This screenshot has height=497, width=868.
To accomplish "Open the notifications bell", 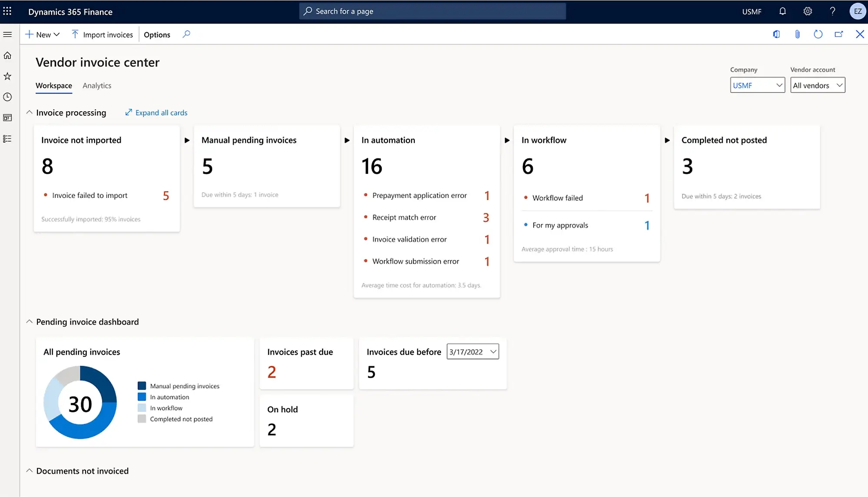I will tap(782, 11).
